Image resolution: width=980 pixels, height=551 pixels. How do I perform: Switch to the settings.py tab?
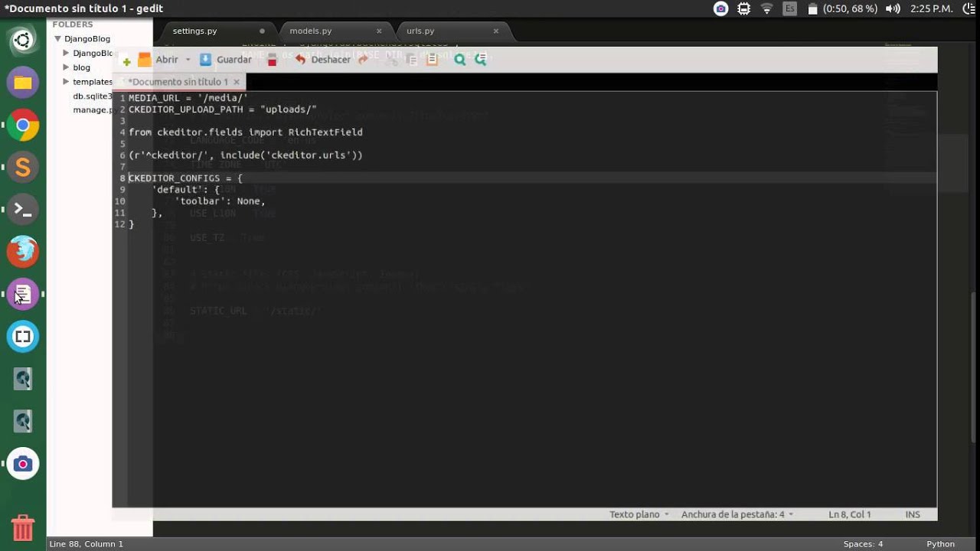coord(194,31)
